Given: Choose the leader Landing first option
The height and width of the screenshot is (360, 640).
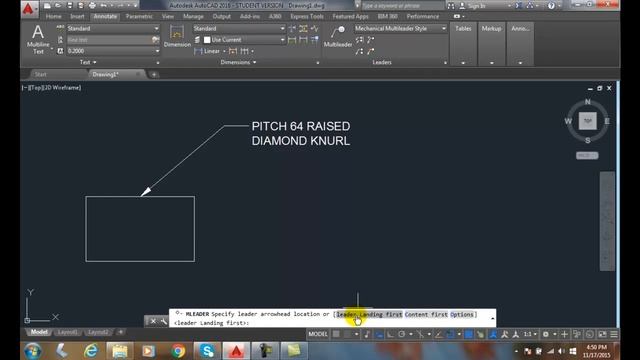Looking at the screenshot, I should [x=369, y=314].
